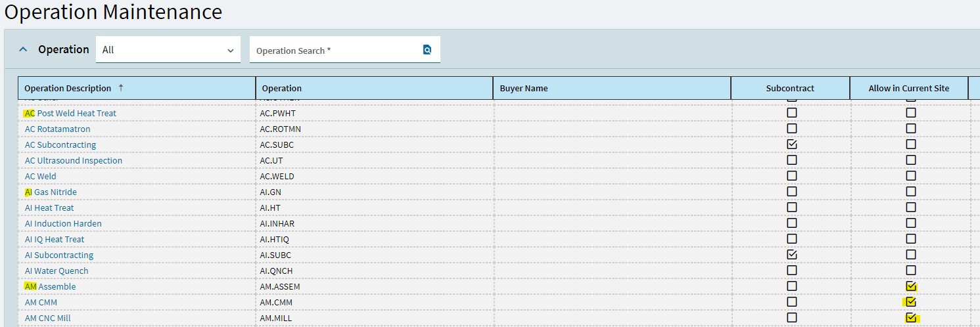Check Subcontract for AC Post Weld Heat Treat

pos(792,112)
